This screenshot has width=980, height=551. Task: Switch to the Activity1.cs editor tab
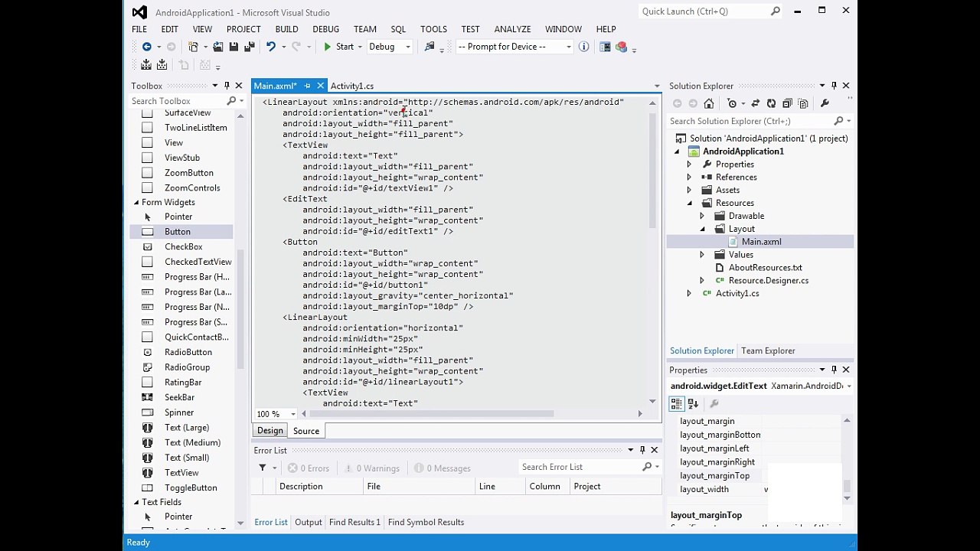(351, 86)
